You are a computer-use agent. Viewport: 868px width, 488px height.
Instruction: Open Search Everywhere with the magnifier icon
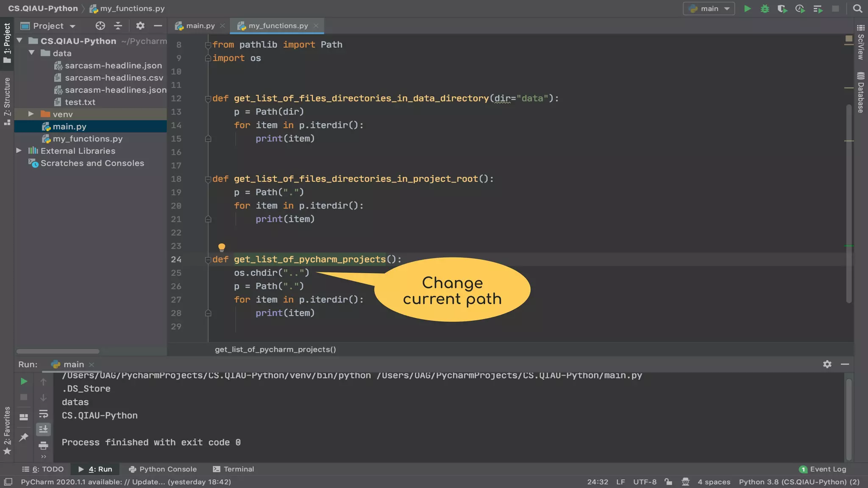(857, 8)
